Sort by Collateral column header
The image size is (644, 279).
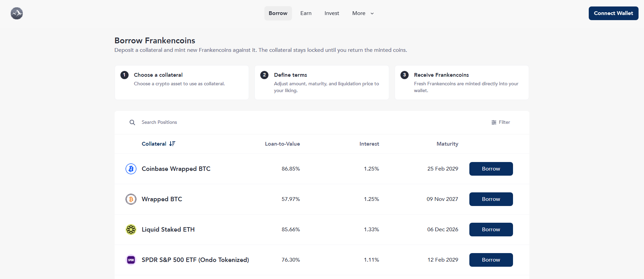click(154, 144)
